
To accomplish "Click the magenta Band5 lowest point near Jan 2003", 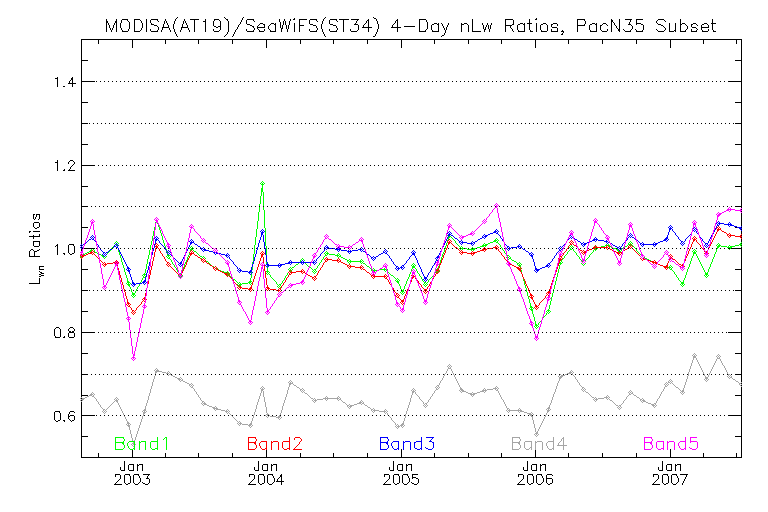I will point(133,359).
